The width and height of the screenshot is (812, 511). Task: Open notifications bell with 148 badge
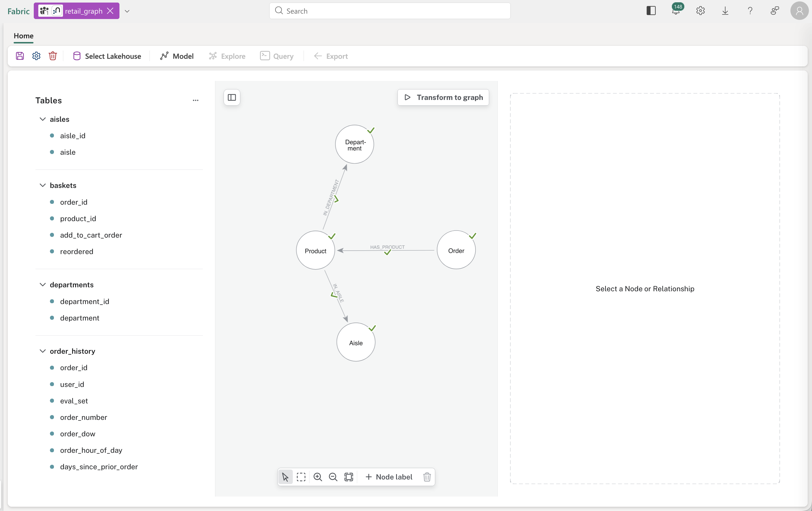pyautogui.click(x=676, y=10)
